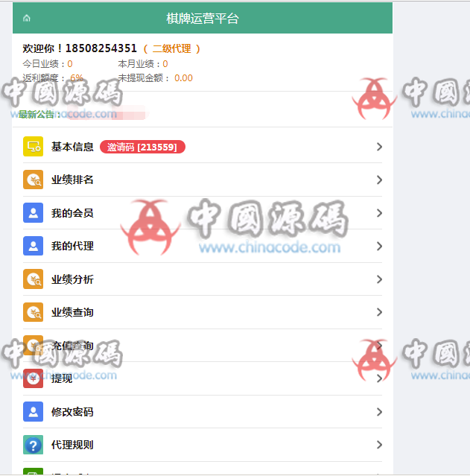Click the 二级代理 label
This screenshot has height=476, width=470.
(172, 48)
